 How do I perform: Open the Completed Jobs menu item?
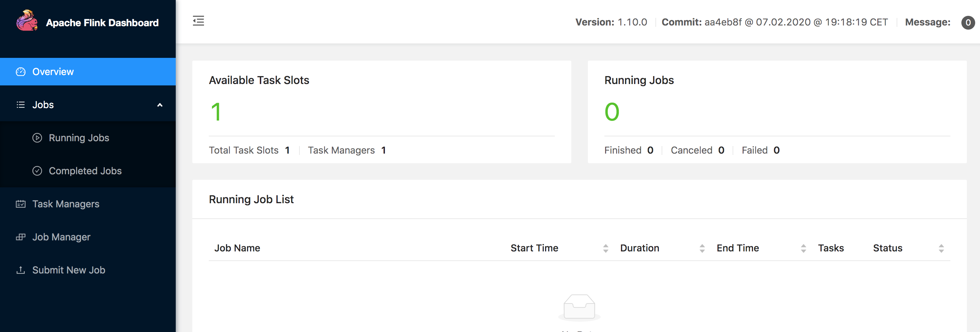85,171
